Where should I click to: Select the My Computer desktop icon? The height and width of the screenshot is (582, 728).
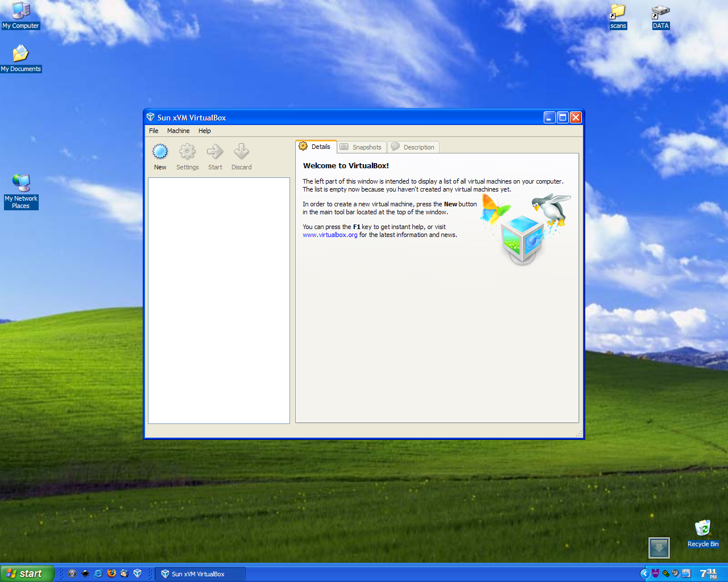[20, 15]
